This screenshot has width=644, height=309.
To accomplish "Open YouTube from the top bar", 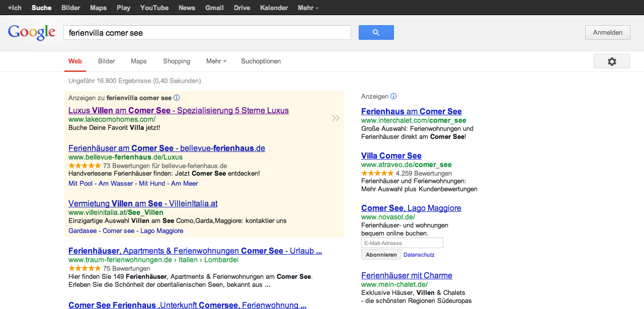I will (154, 8).
